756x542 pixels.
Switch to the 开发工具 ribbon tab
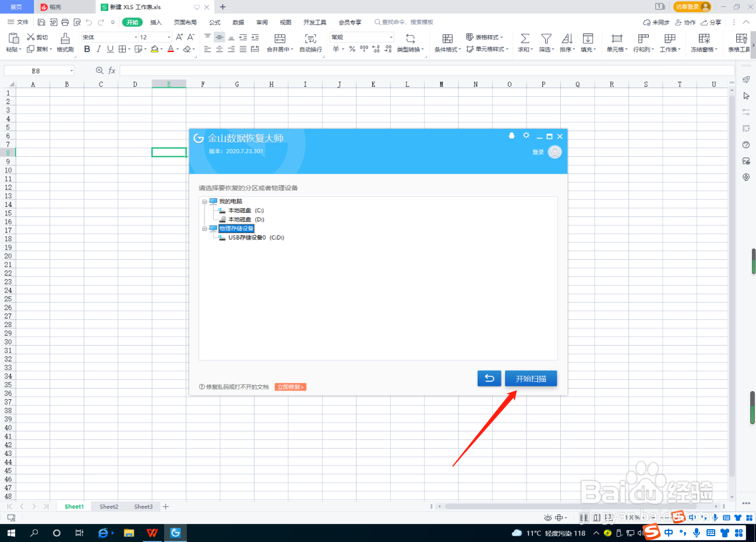pos(315,22)
